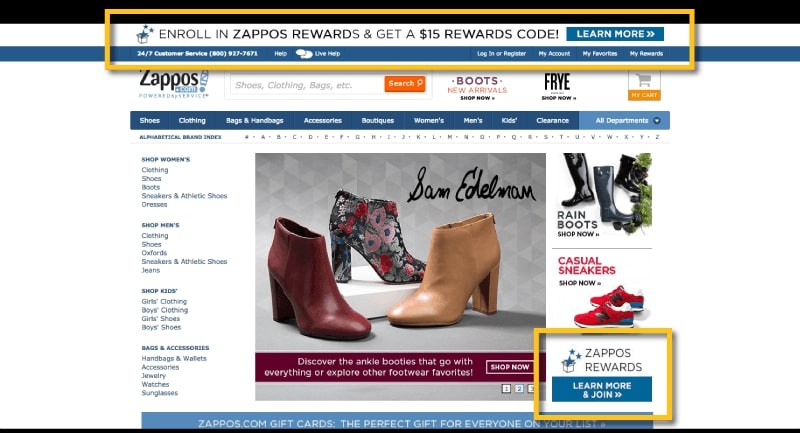The image size is (800, 433).
Task: Open My Account link
Action: [554, 54]
